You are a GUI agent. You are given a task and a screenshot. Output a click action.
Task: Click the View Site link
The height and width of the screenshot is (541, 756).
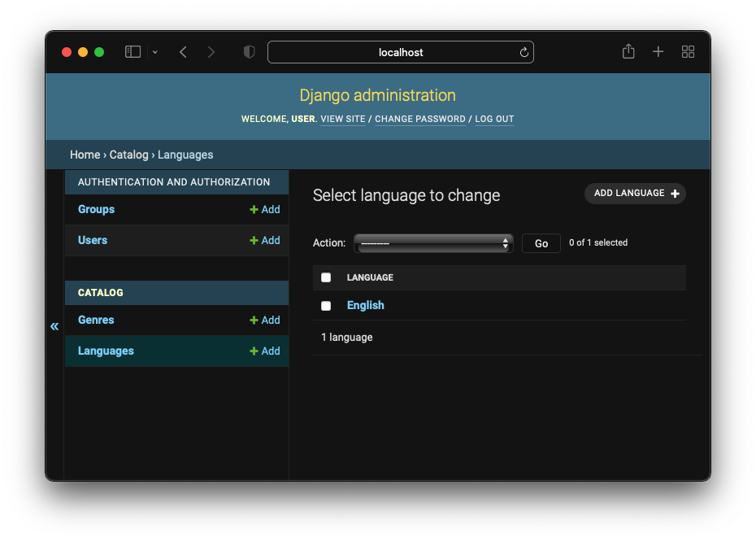tap(343, 119)
